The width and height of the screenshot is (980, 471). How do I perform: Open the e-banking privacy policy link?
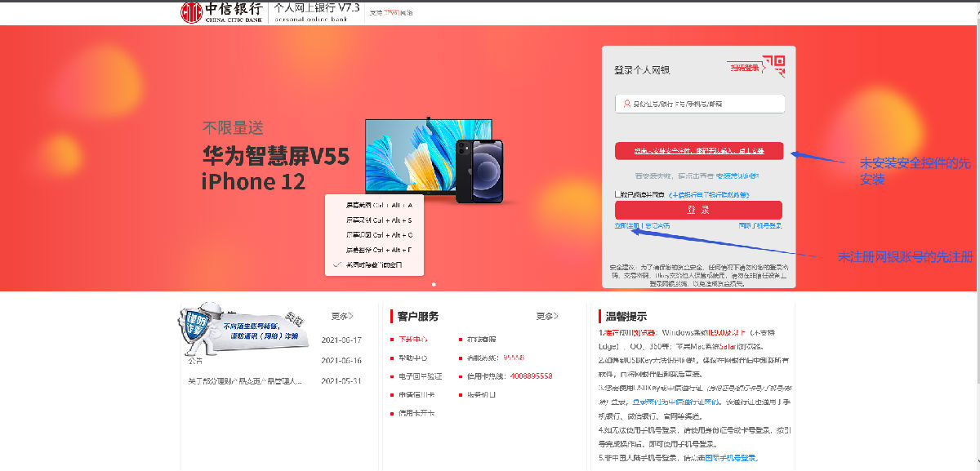tap(708, 195)
